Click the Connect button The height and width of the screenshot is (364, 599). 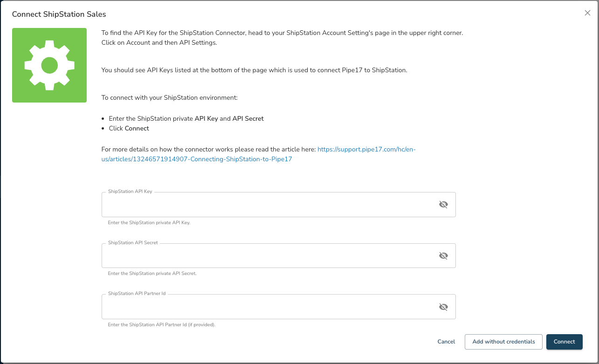(565, 342)
